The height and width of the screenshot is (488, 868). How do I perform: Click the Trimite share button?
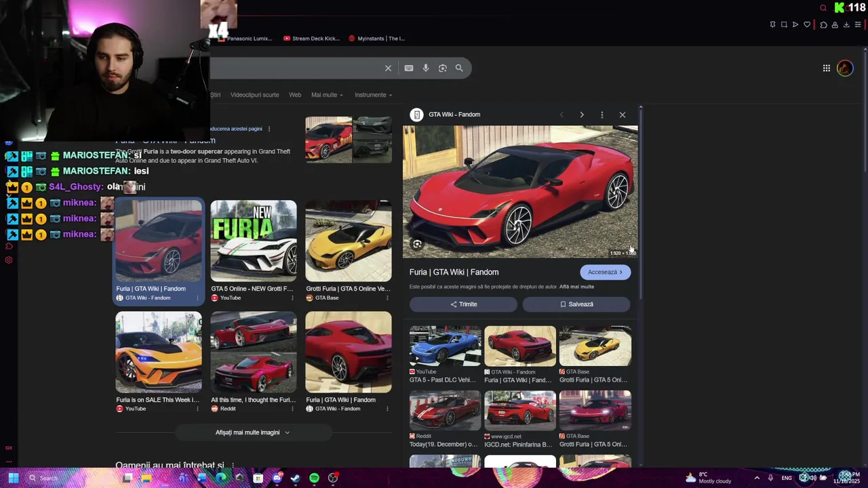463,304
